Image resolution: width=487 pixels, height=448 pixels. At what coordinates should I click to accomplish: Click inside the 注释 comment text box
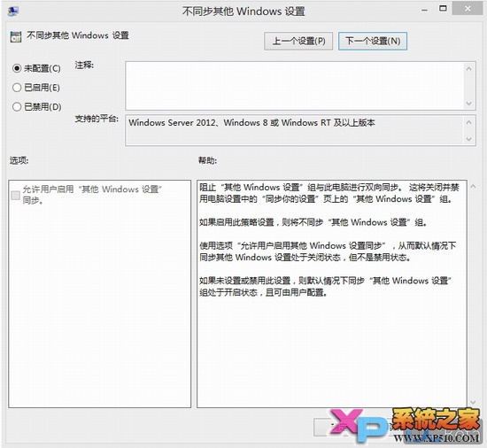click(x=294, y=86)
